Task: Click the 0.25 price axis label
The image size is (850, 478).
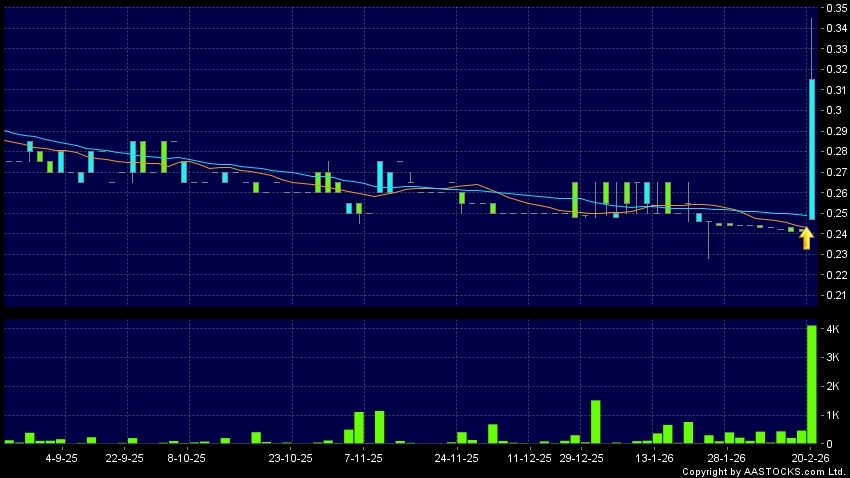Action: (833, 213)
